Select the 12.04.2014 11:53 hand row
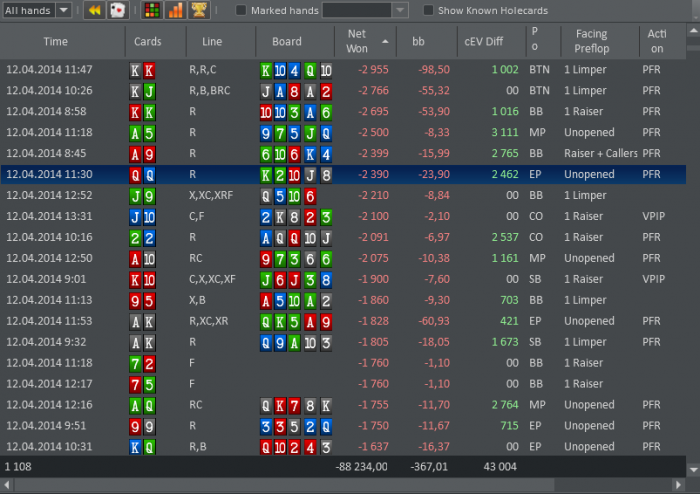 [x=343, y=321]
